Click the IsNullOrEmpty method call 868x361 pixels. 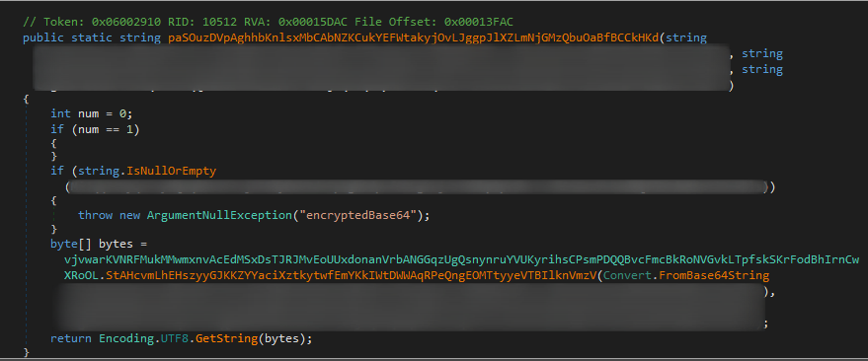171,171
